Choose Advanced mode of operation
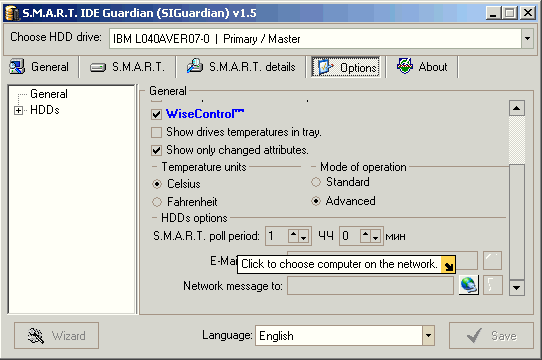This screenshot has height=360, width=542. coord(316,201)
